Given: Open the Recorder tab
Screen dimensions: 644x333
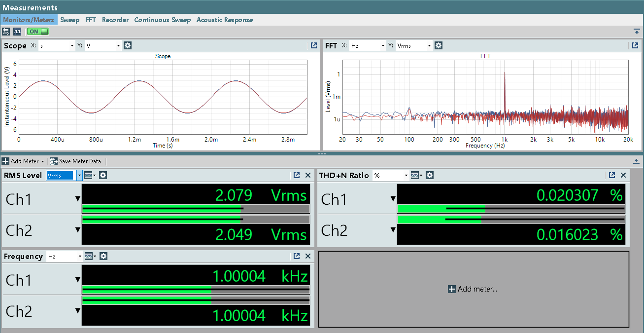Looking at the screenshot, I should [115, 20].
